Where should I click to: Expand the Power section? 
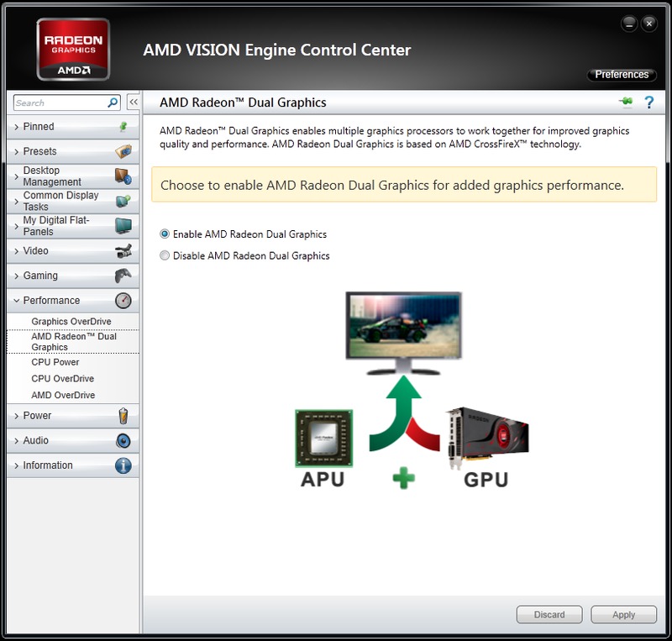73,416
